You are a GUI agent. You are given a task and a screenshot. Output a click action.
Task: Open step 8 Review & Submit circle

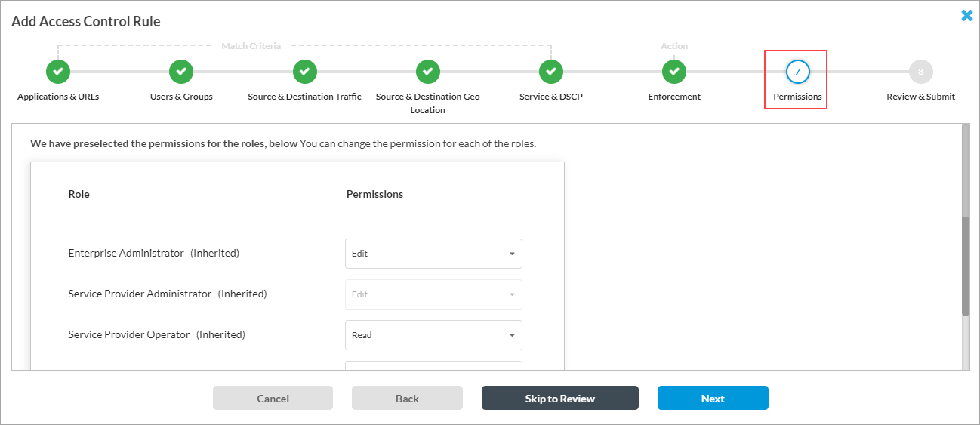[x=921, y=72]
